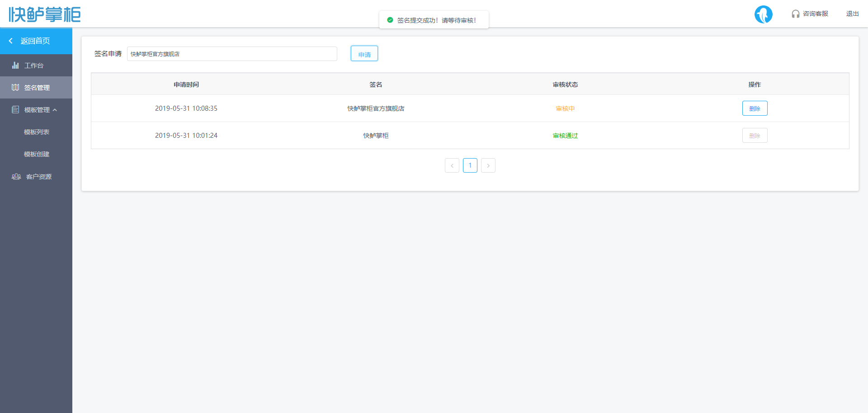This screenshot has width=868, height=413.
Task: Click the round blue user avatar
Action: pyautogui.click(x=763, y=14)
